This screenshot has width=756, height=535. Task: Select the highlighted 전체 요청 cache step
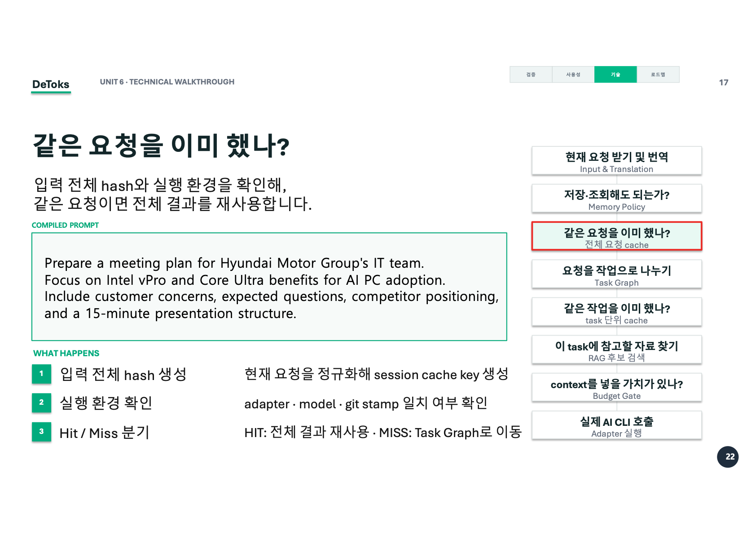coord(616,236)
